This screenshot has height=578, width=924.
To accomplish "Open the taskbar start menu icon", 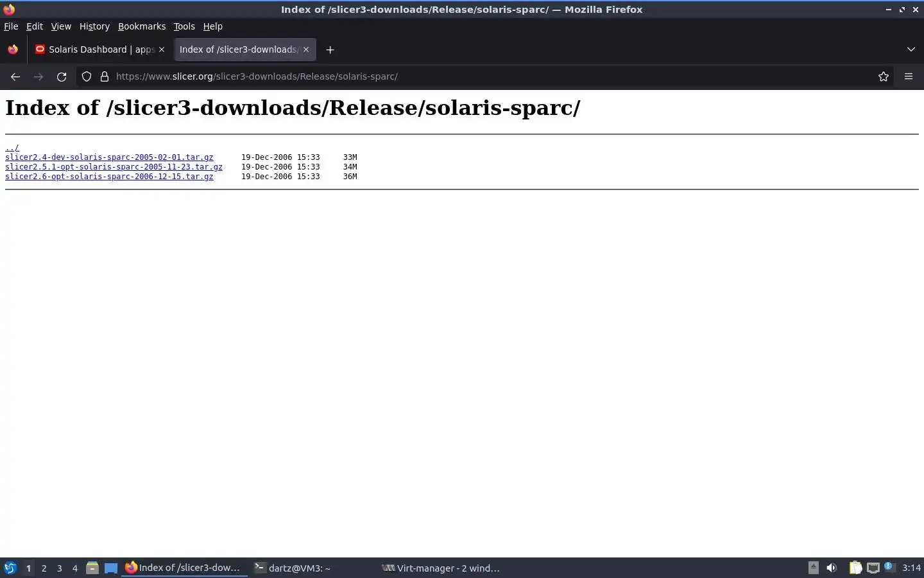I will [x=10, y=568].
